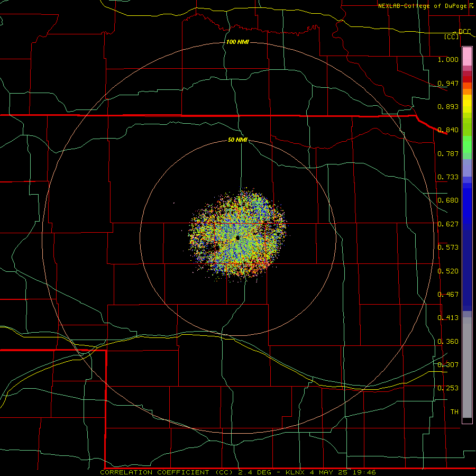Click the 19:46 timestamp text
476x476 pixels.
(365, 472)
